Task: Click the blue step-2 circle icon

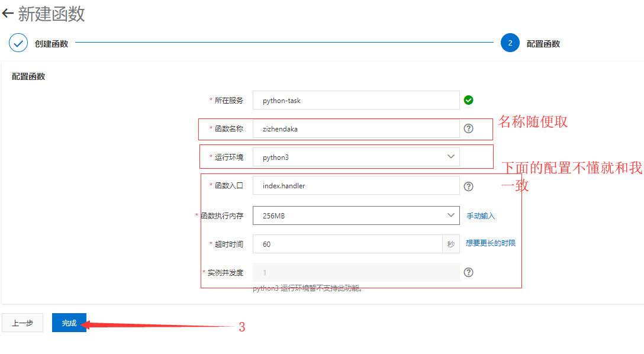Action: [510, 43]
